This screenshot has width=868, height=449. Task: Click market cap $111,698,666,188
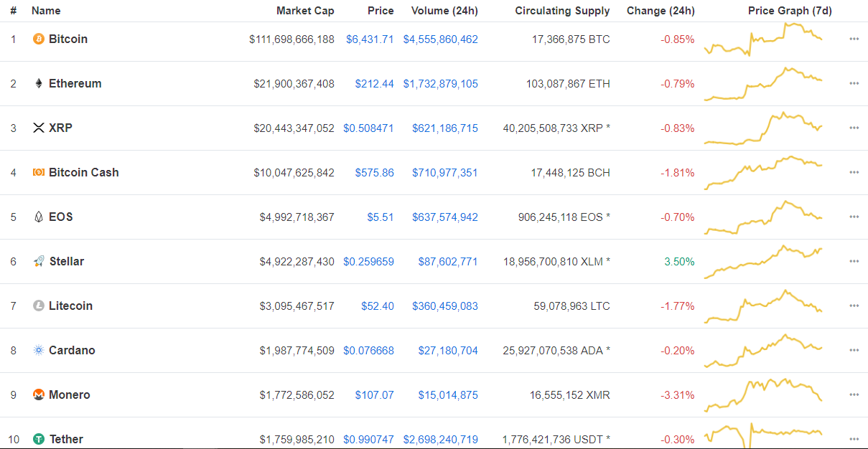(x=291, y=39)
